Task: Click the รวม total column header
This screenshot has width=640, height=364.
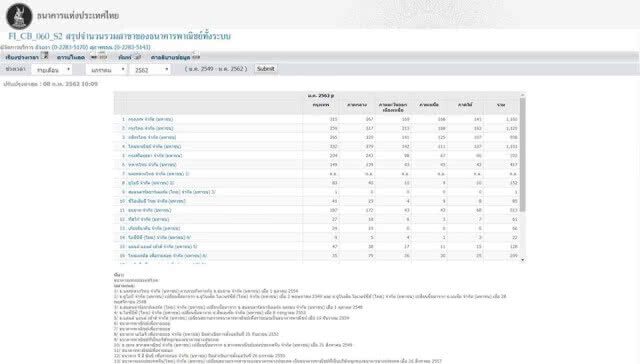Action: [x=501, y=105]
